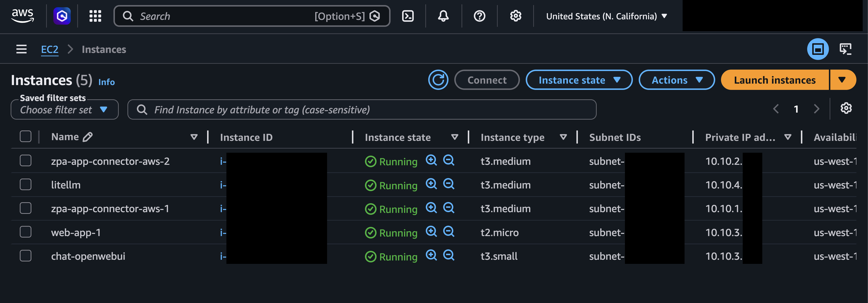868x303 pixels.
Task: Check the zpa-app-connector-aws-2 instance checkbox
Action: coord(26,161)
